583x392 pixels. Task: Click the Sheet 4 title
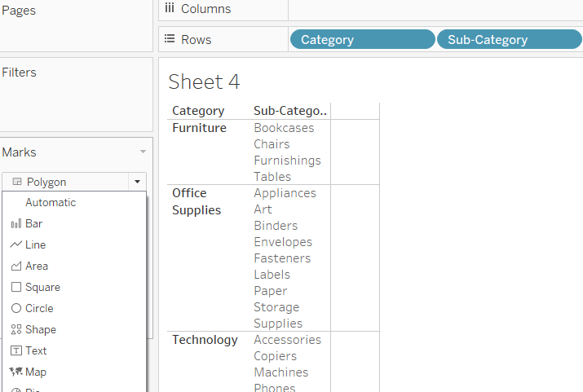204,82
